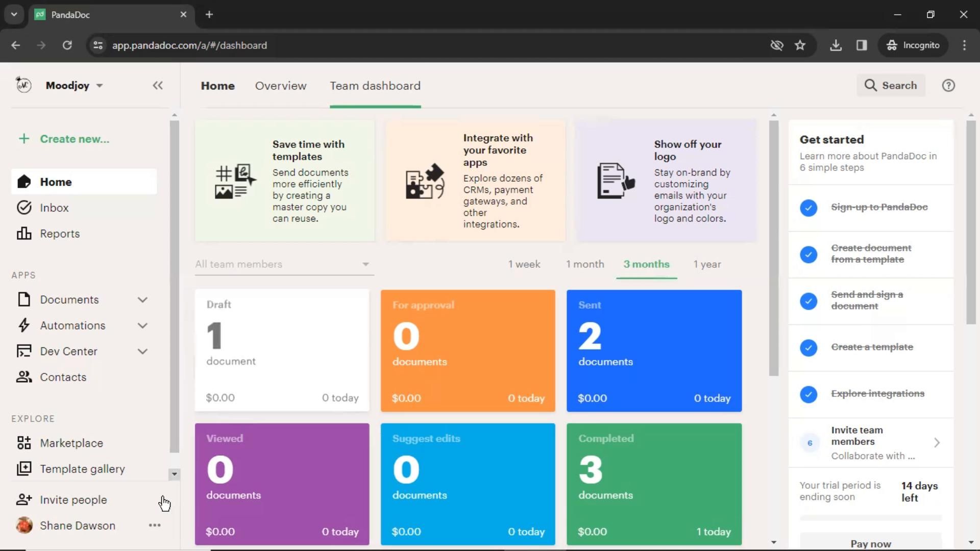Open the Contacts section
The height and width of the screenshot is (551, 980).
63,377
